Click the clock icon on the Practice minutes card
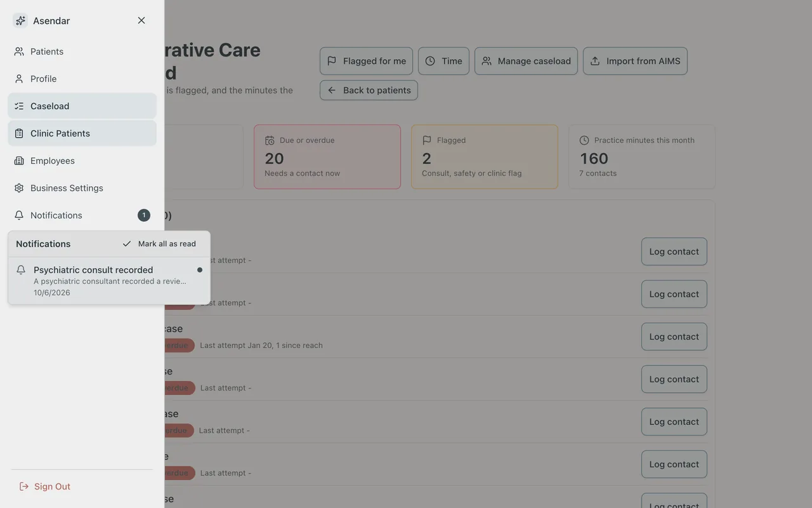This screenshot has height=508, width=812. (x=584, y=140)
